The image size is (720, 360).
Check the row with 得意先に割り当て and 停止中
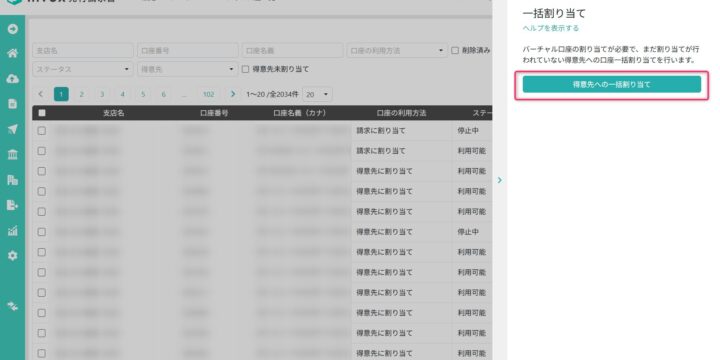(x=42, y=232)
